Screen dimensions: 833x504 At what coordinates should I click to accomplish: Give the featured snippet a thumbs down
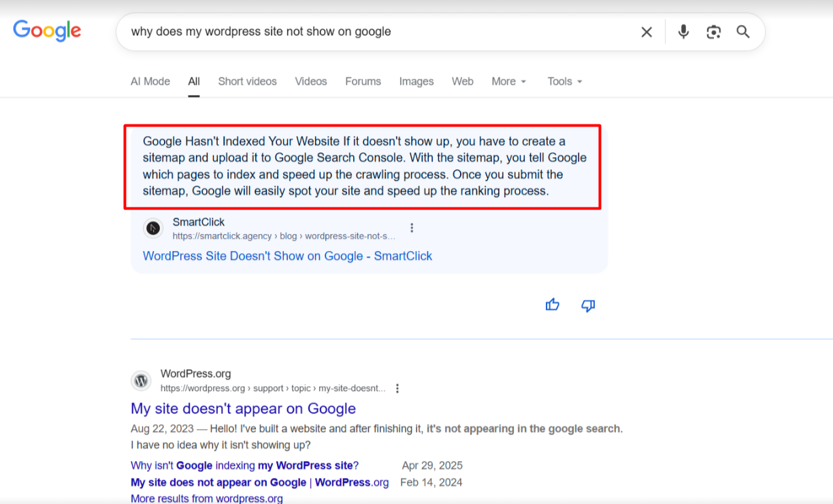(587, 306)
